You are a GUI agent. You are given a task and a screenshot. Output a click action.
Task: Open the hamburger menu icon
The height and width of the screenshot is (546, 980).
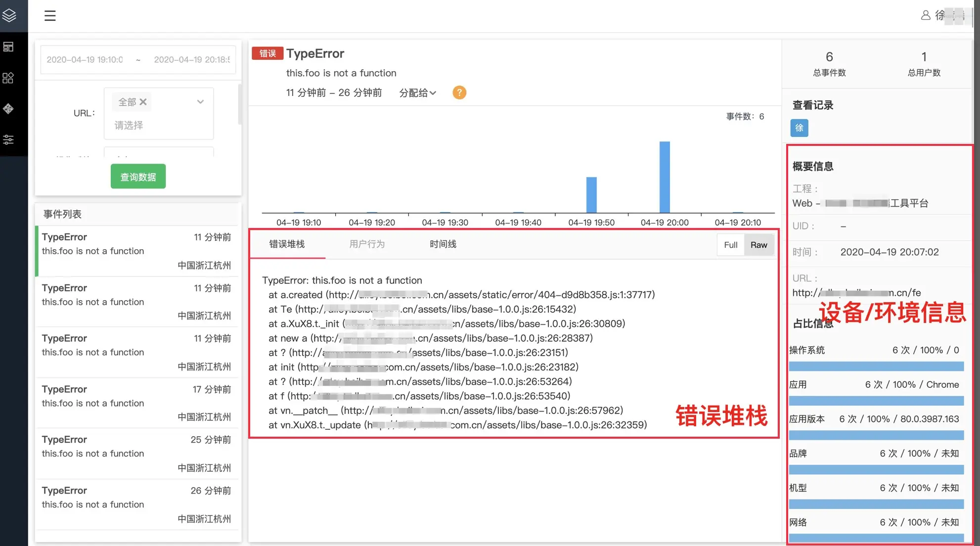pyautogui.click(x=50, y=16)
